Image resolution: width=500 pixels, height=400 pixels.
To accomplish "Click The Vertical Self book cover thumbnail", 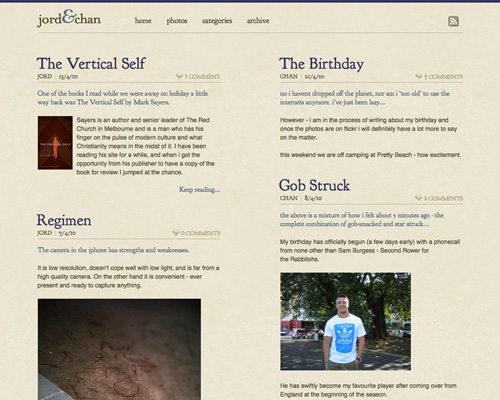I will point(55,143).
